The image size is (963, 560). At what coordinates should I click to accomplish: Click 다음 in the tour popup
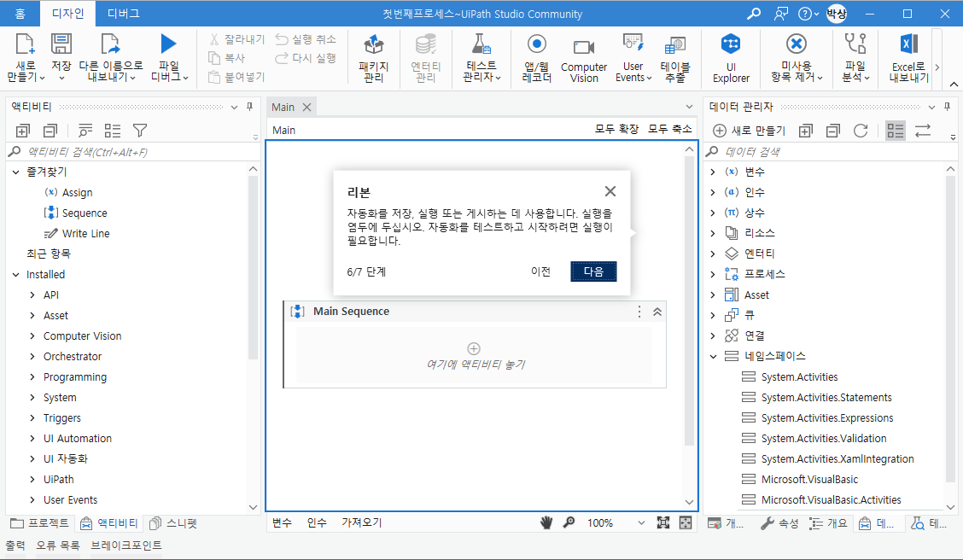pos(593,271)
